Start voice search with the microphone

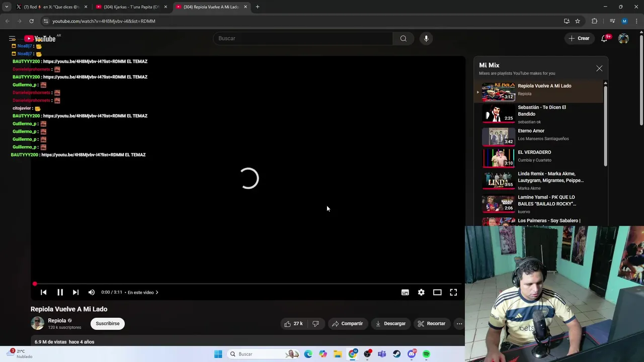pyautogui.click(x=426, y=38)
